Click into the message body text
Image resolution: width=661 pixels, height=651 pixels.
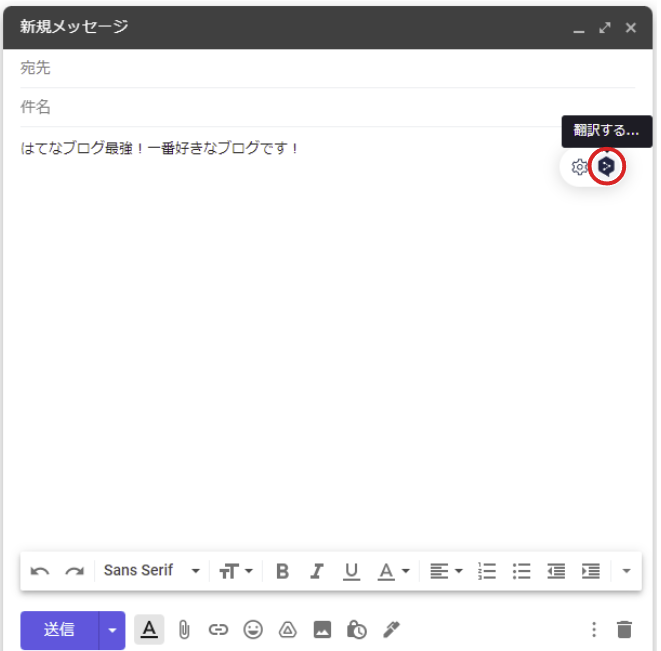coord(160,148)
